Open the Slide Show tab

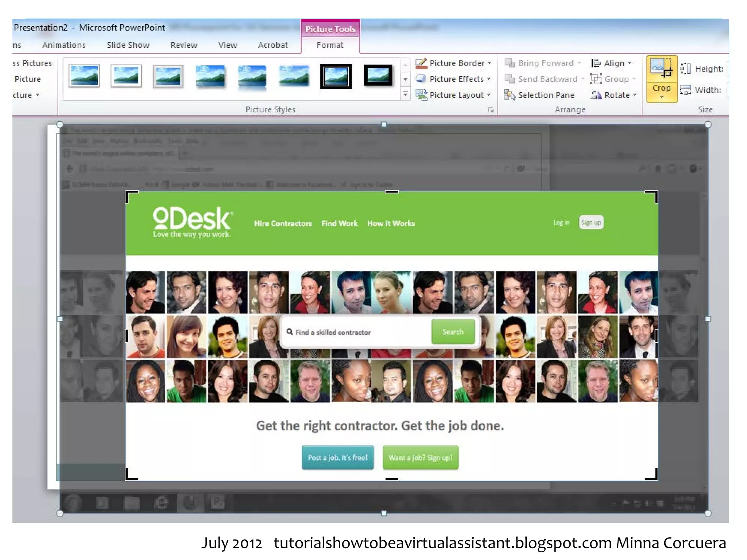pos(128,45)
